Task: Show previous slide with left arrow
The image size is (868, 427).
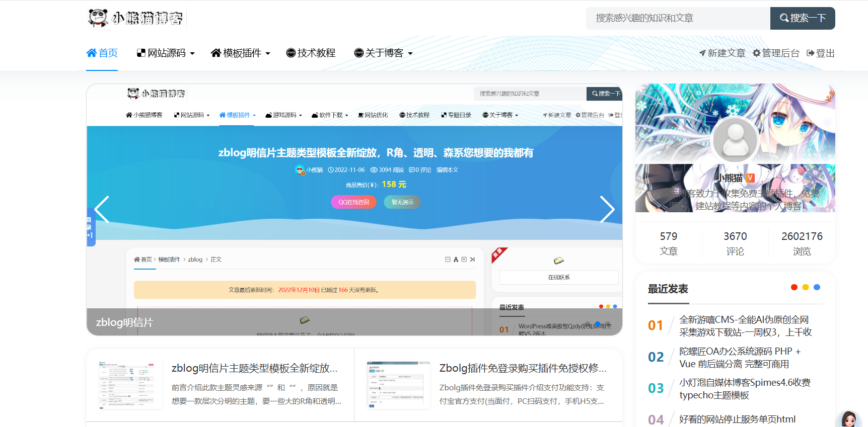Action: click(x=102, y=209)
